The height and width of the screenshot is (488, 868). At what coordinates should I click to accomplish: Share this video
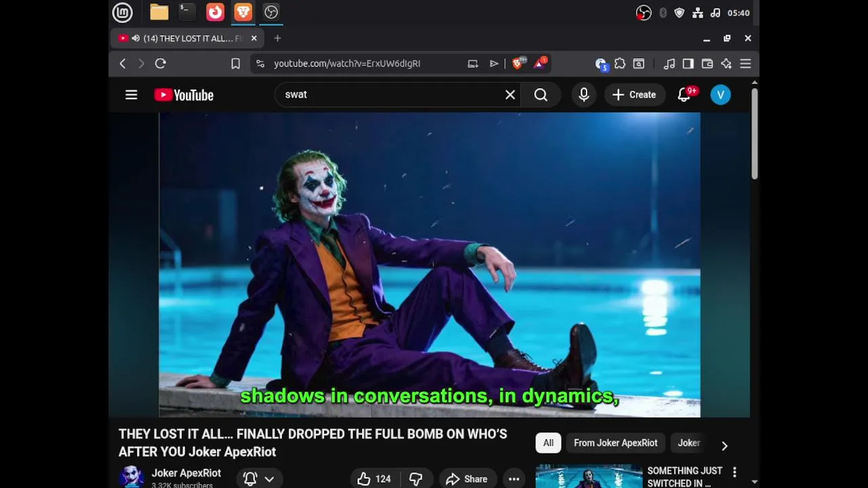tap(467, 479)
